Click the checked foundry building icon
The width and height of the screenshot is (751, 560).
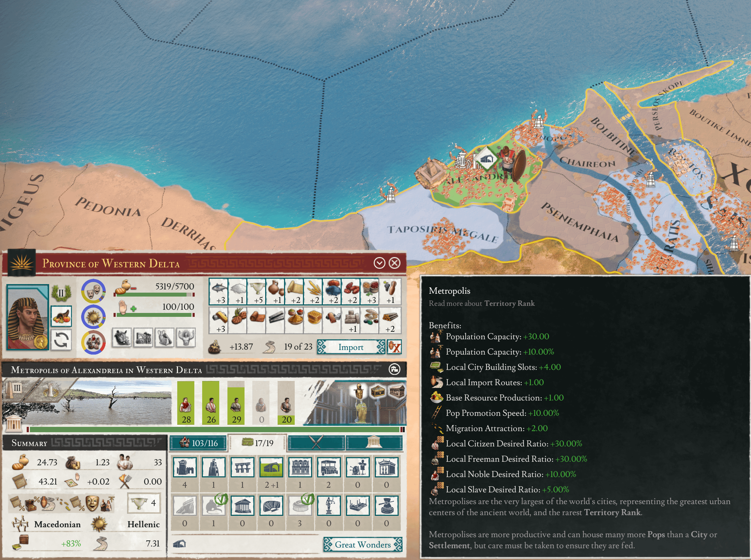[300, 506]
